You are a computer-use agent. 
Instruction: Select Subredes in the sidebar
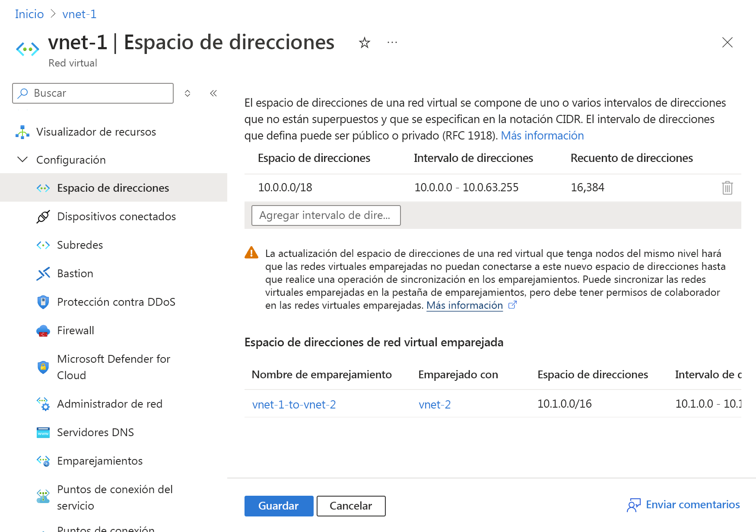[x=80, y=245]
